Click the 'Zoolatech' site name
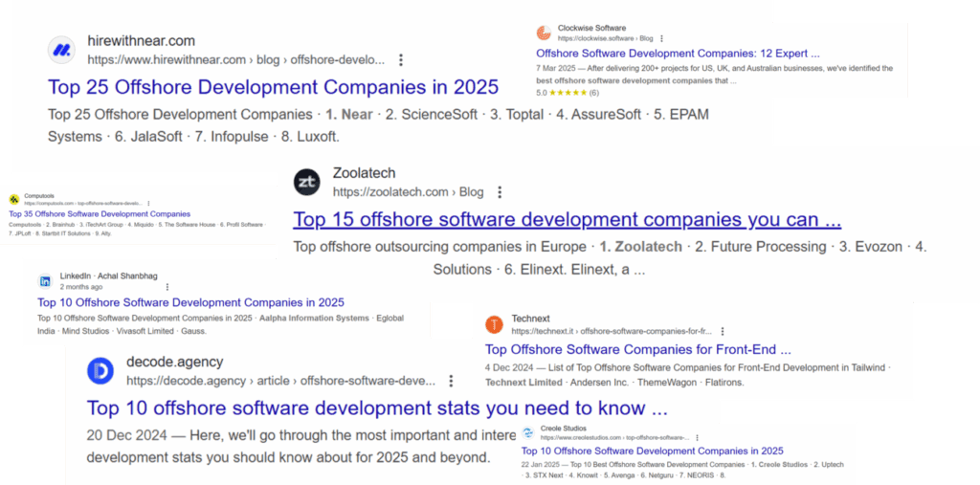This screenshot has width=980, height=485. pyautogui.click(x=364, y=173)
